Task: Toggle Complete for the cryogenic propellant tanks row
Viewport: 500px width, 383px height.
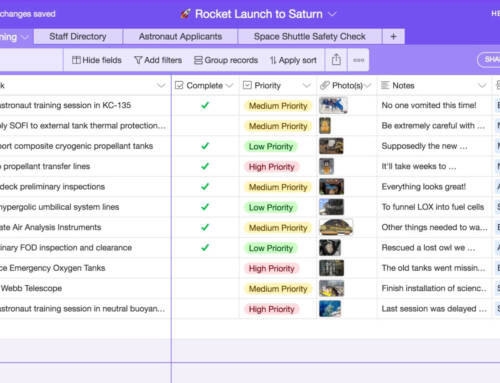Action: [205, 146]
